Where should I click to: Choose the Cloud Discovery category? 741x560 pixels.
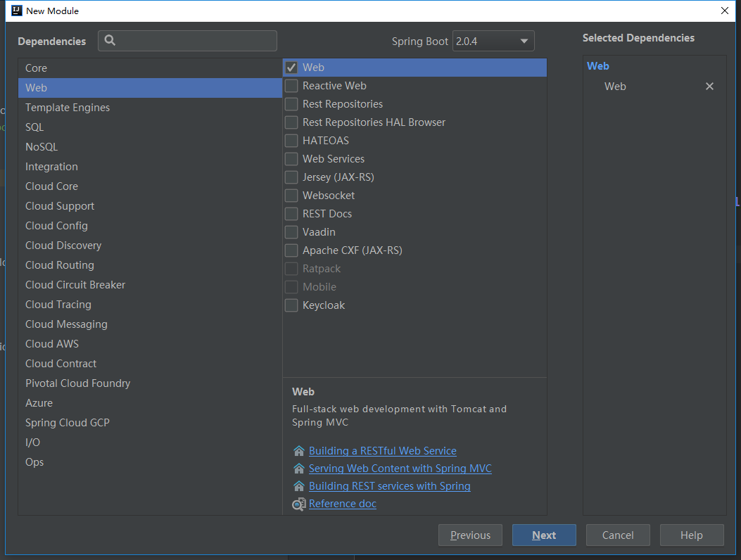point(63,246)
